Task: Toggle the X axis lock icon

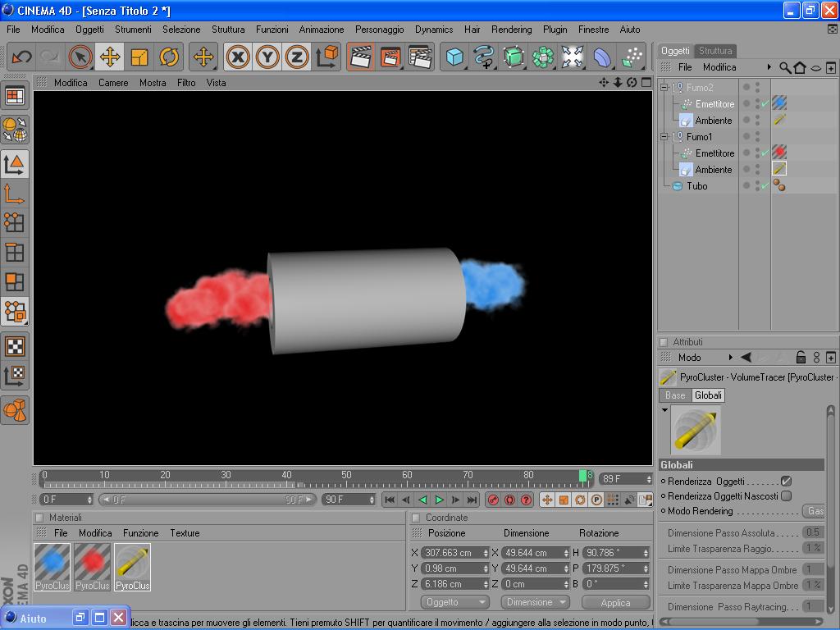Action: (238, 57)
